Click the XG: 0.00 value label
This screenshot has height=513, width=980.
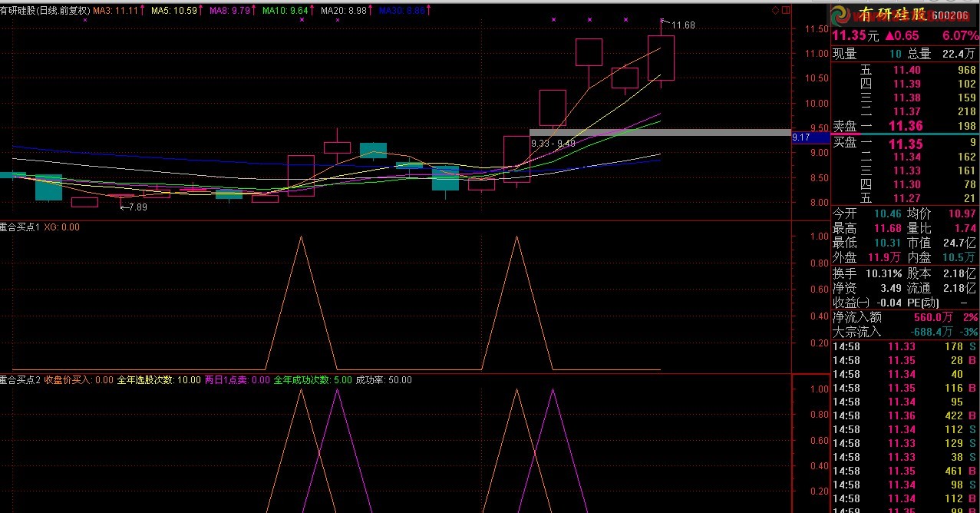[x=61, y=227]
